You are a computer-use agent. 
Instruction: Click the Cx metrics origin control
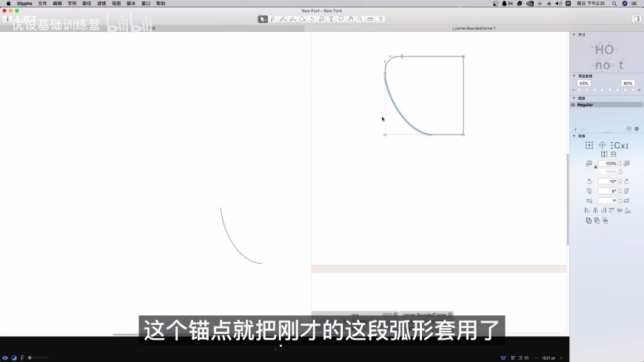620,145
